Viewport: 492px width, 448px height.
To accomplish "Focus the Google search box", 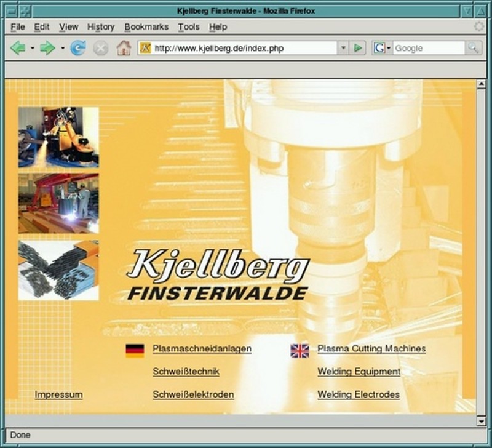I will pyautogui.click(x=429, y=49).
